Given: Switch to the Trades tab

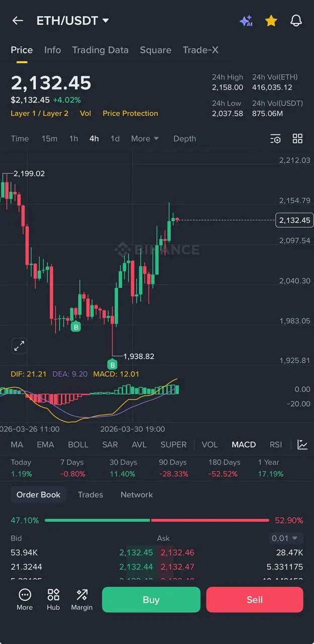Looking at the screenshot, I should [x=90, y=495].
